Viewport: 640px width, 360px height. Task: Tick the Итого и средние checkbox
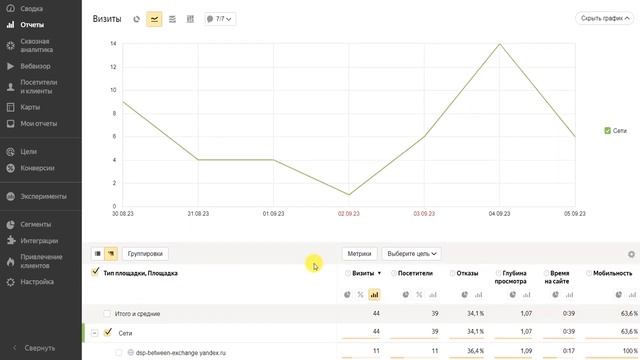tap(107, 313)
